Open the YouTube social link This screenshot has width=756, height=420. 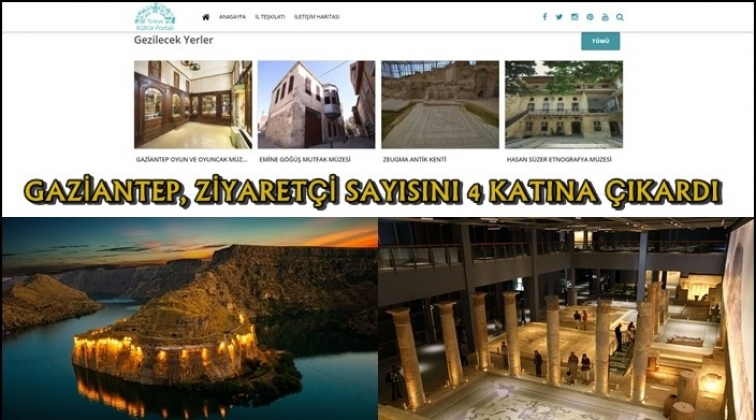(x=605, y=17)
